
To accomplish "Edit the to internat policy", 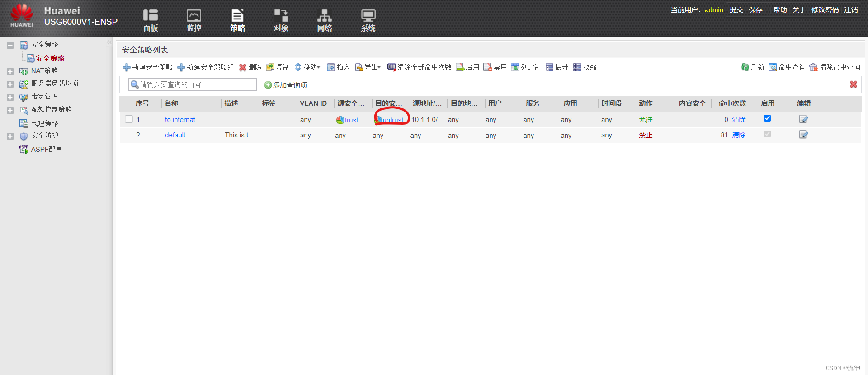I will (803, 119).
